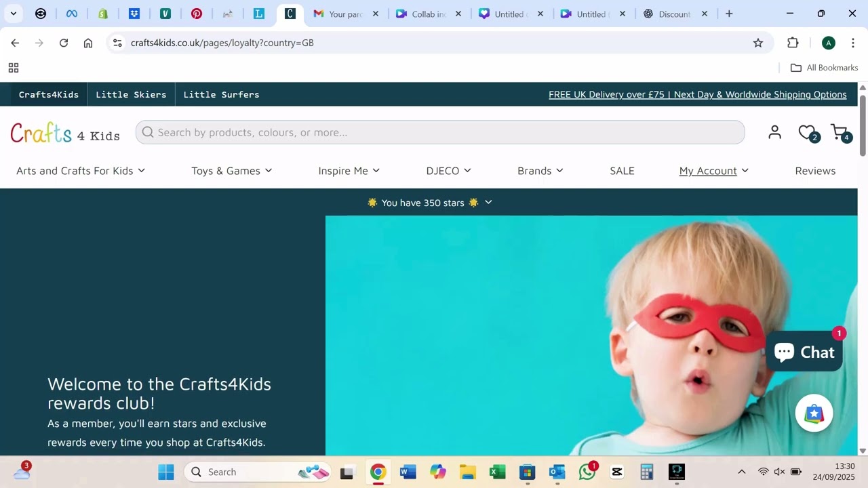Close the 'Collab inc' tab
The image size is (868, 488).
[458, 14]
